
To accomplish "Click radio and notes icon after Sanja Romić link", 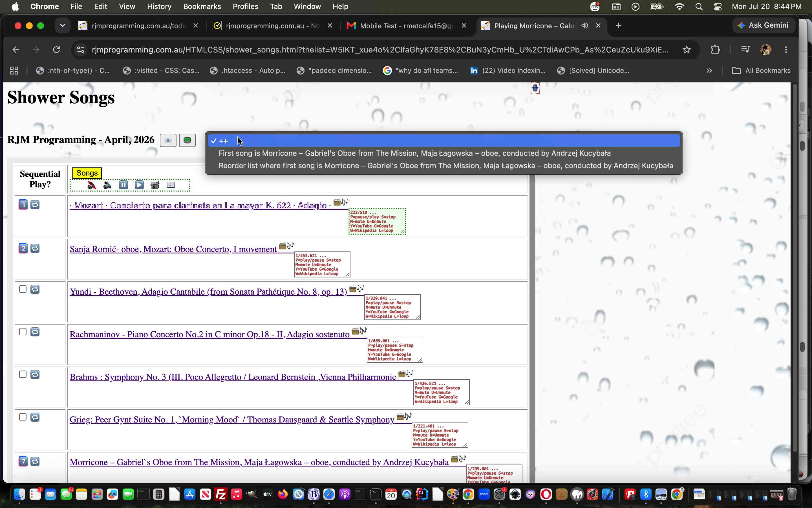I will 286,246.
